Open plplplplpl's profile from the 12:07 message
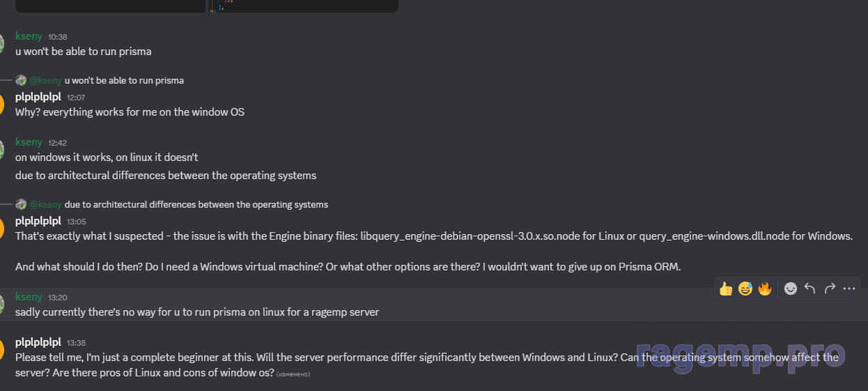The image size is (868, 391). pos(38,97)
